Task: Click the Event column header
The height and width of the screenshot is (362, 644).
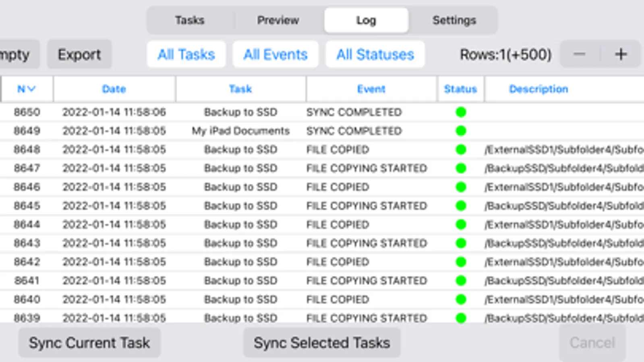Action: click(x=371, y=89)
